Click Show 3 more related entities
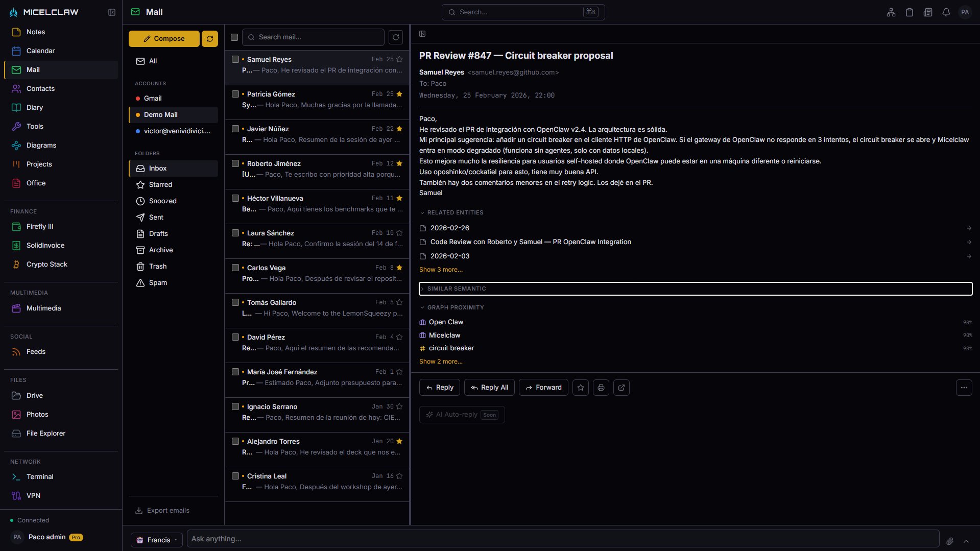The height and width of the screenshot is (551, 980). click(x=441, y=270)
